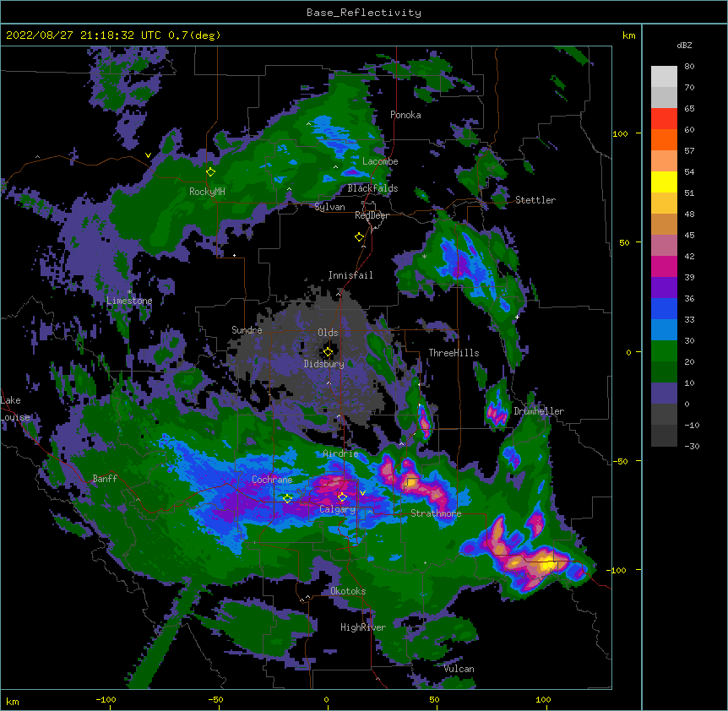Click the Sylvan label
Screen dimensions: 728x711
(329, 207)
